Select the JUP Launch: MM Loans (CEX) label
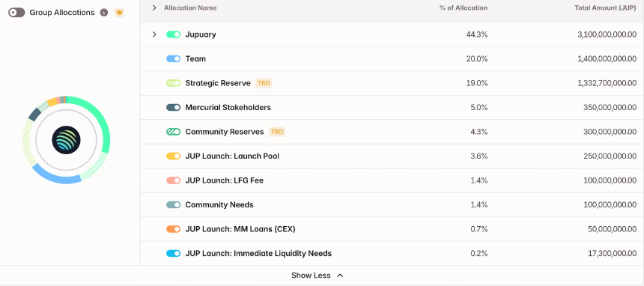 240,229
